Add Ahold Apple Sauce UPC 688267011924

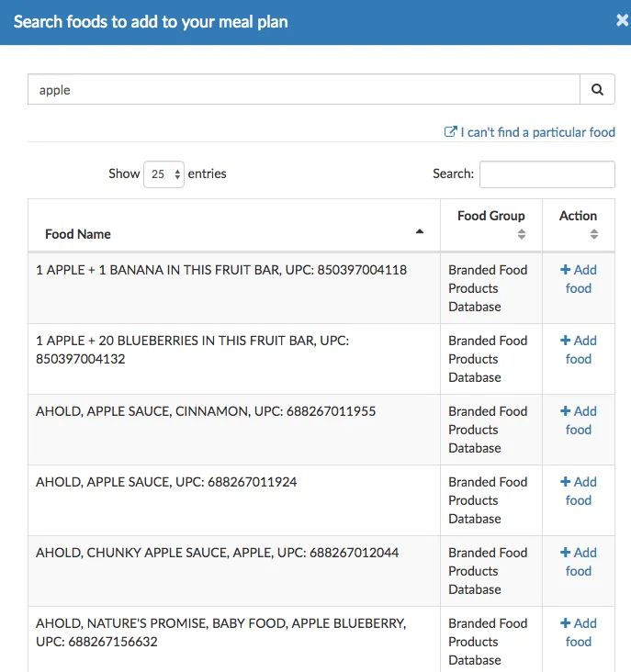pos(579,491)
